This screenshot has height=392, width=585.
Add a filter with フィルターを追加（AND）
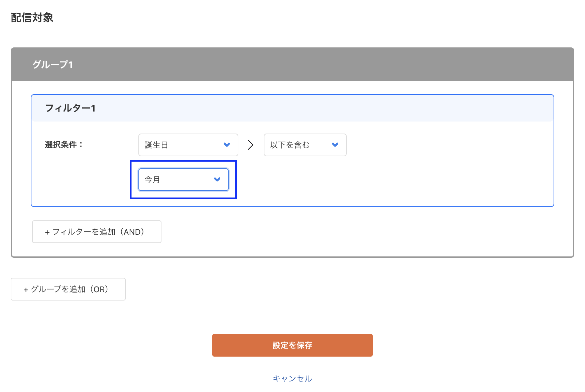(x=97, y=232)
